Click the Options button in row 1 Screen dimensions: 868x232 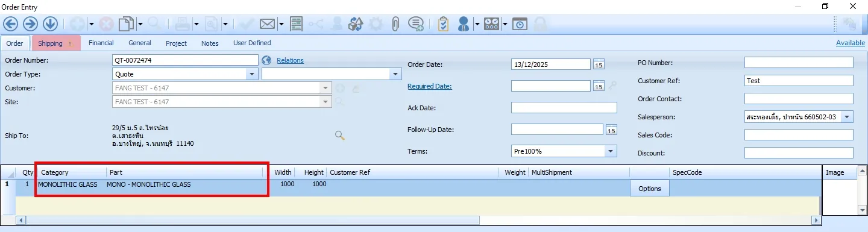coord(650,189)
